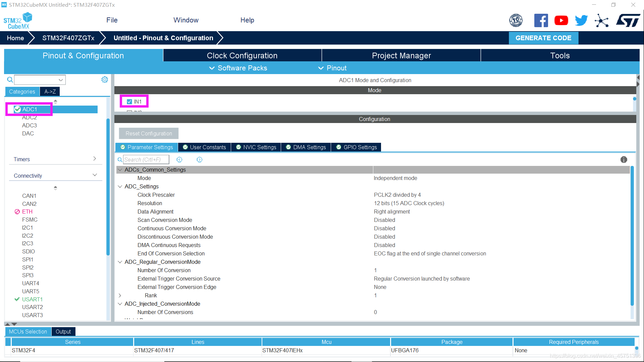
Task: Click Continuous Conversion Mode Disabled value
Action: [x=384, y=228]
